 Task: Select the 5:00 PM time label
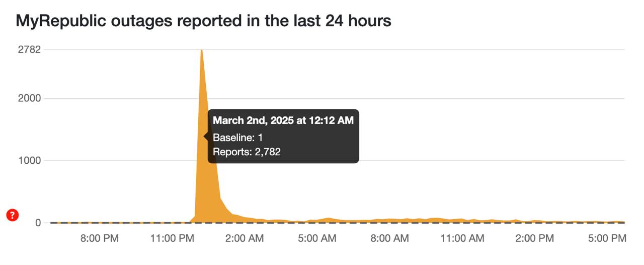point(607,238)
